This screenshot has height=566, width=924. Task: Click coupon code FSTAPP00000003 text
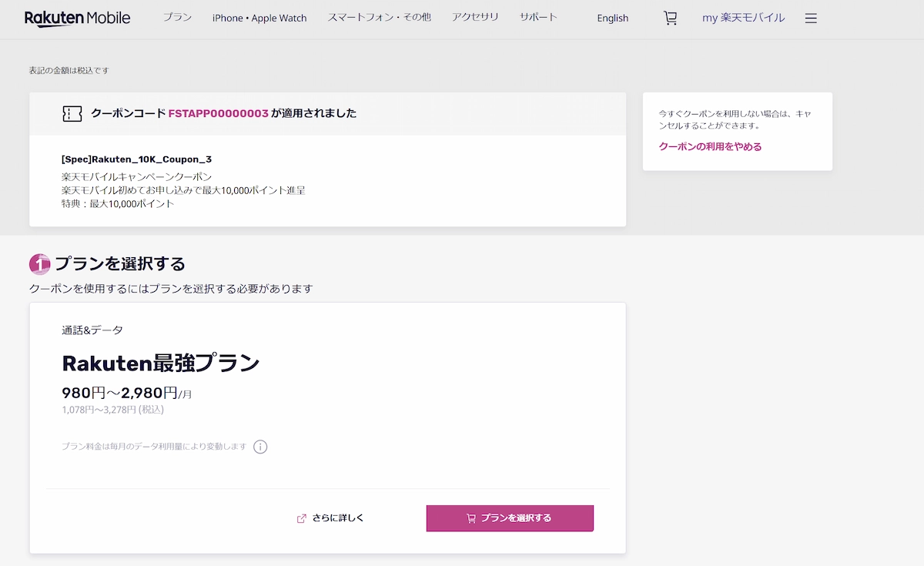coord(218,113)
